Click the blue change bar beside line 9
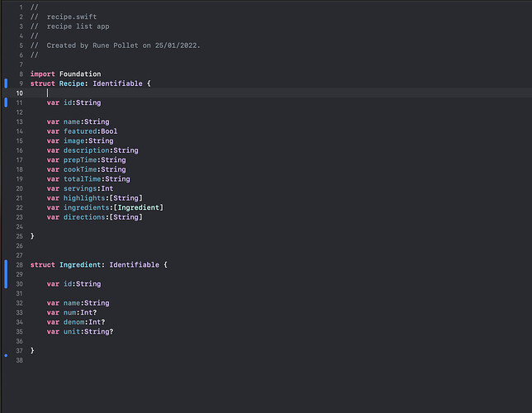This screenshot has height=413, width=532. tap(6, 83)
